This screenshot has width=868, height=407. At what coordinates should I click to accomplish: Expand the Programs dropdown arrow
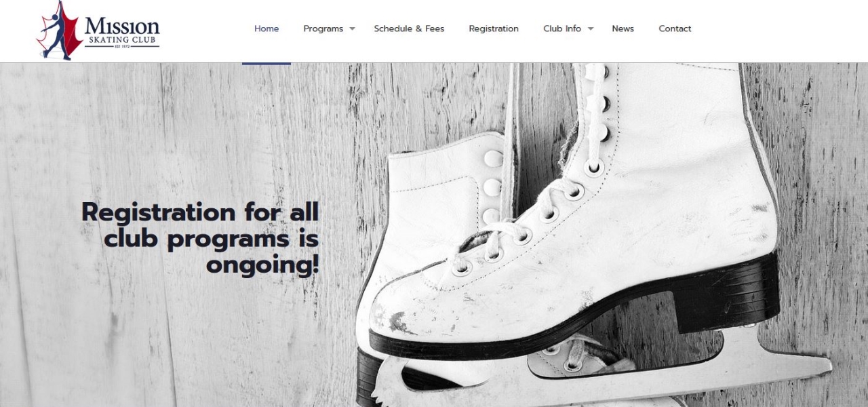[x=352, y=28]
